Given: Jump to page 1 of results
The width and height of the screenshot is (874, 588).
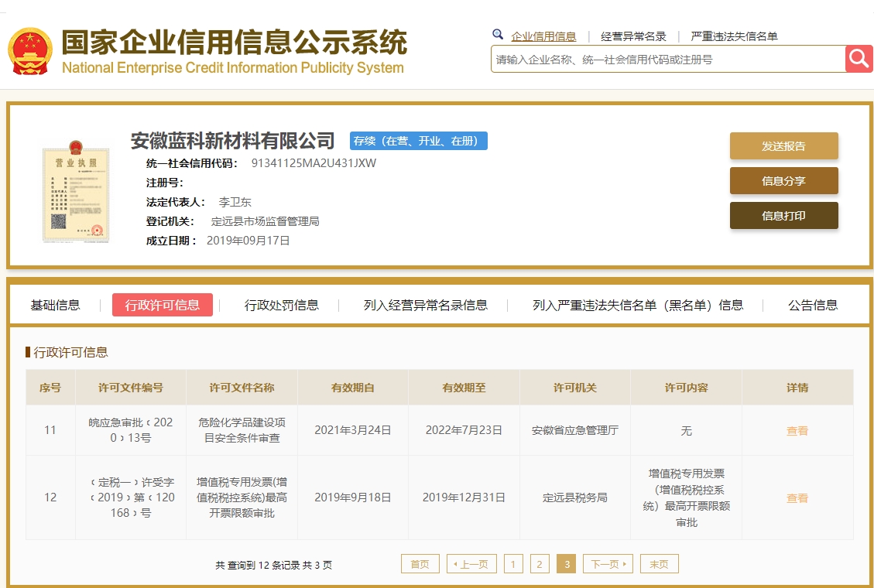Looking at the screenshot, I should tap(513, 564).
